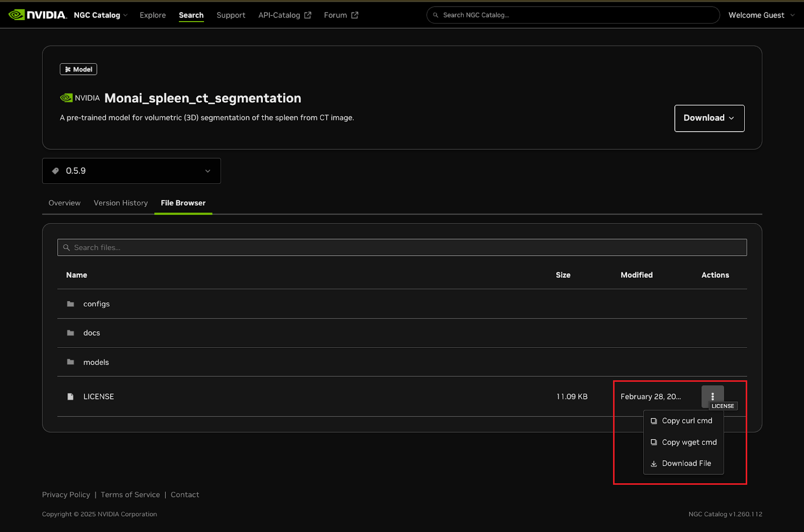The image size is (804, 532).
Task: Open the docs folder
Action: point(91,333)
